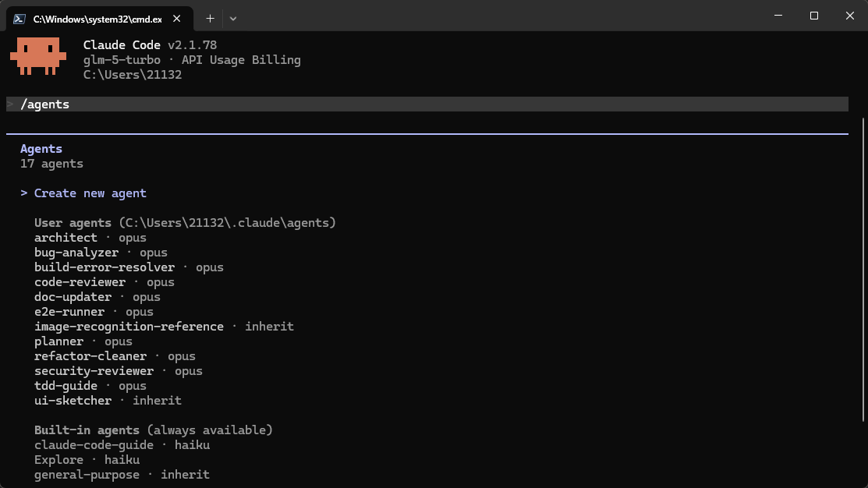Open a new terminal tab
Viewport: 868px width, 488px height.
(210, 19)
